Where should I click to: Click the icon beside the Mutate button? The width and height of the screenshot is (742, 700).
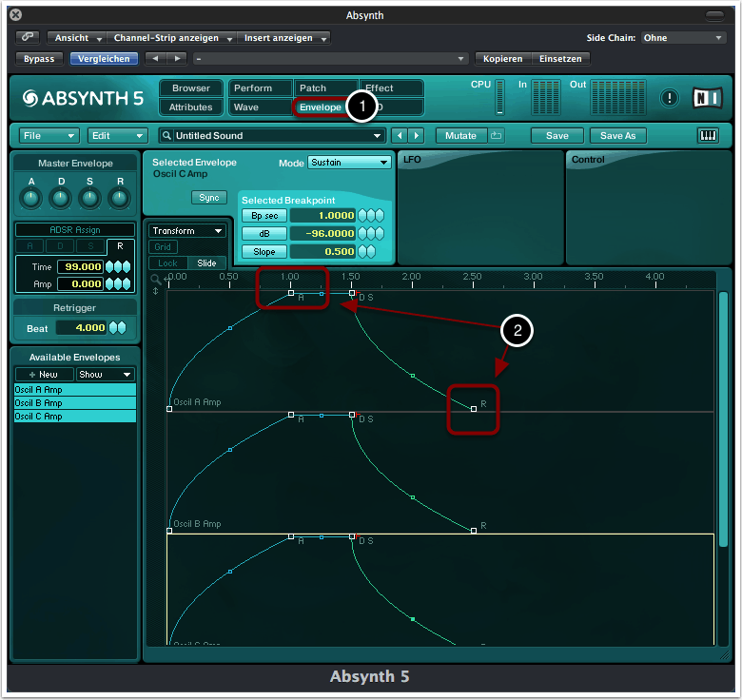click(x=497, y=135)
